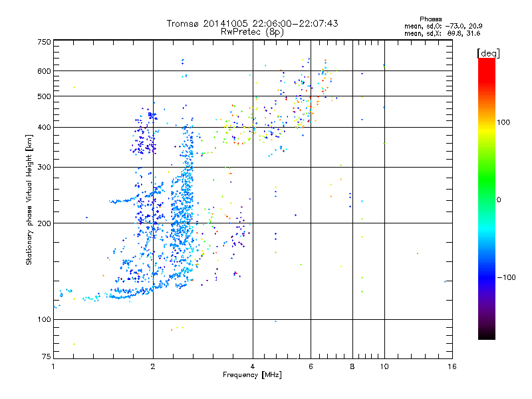The image size is (532, 399).
Task: Click the x-axis tick label '6'
Action: tap(311, 366)
